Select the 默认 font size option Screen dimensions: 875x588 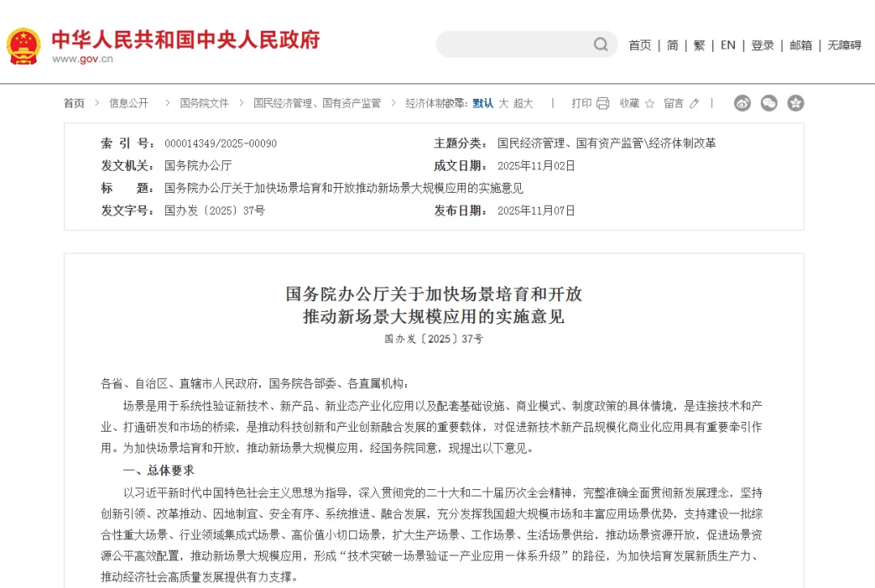482,103
